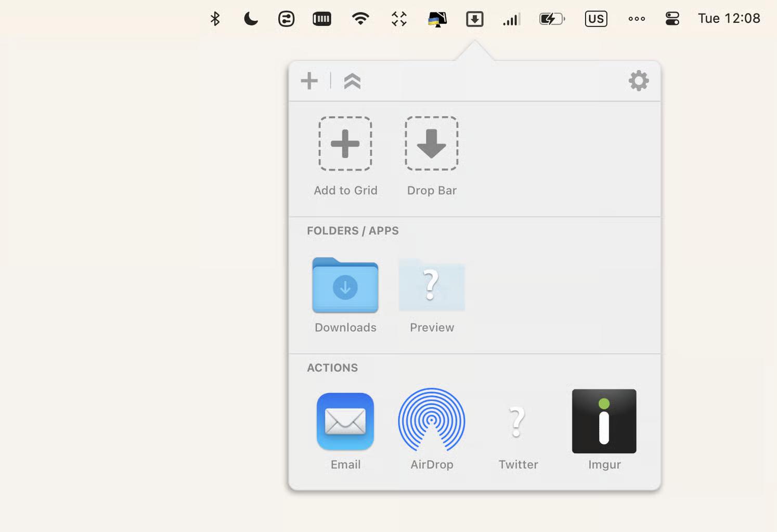Select the AirDrop action
This screenshot has height=532, width=777.
(431, 420)
